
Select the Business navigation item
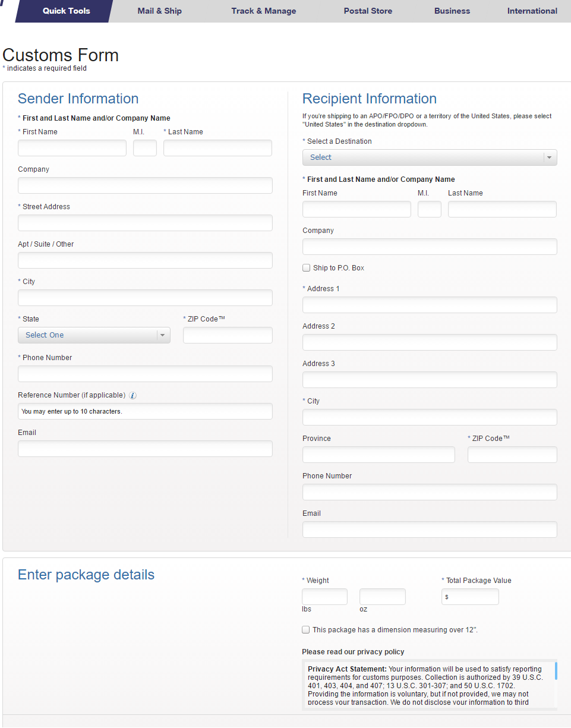coord(452,11)
